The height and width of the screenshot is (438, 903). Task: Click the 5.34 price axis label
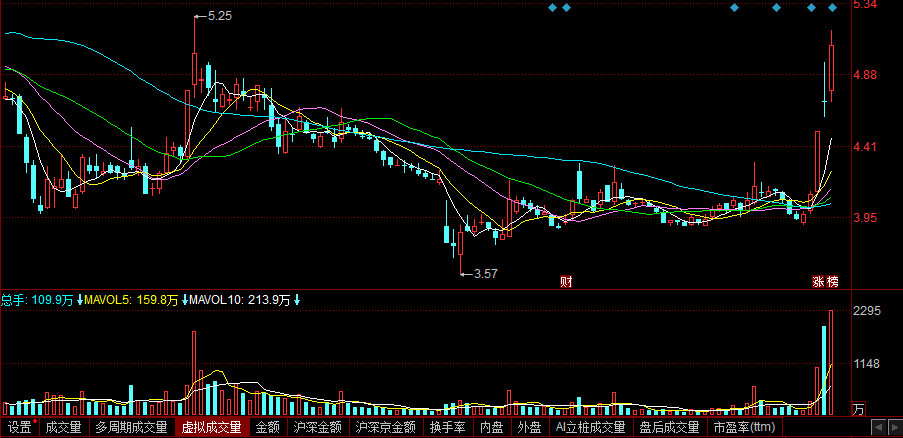[865, 5]
